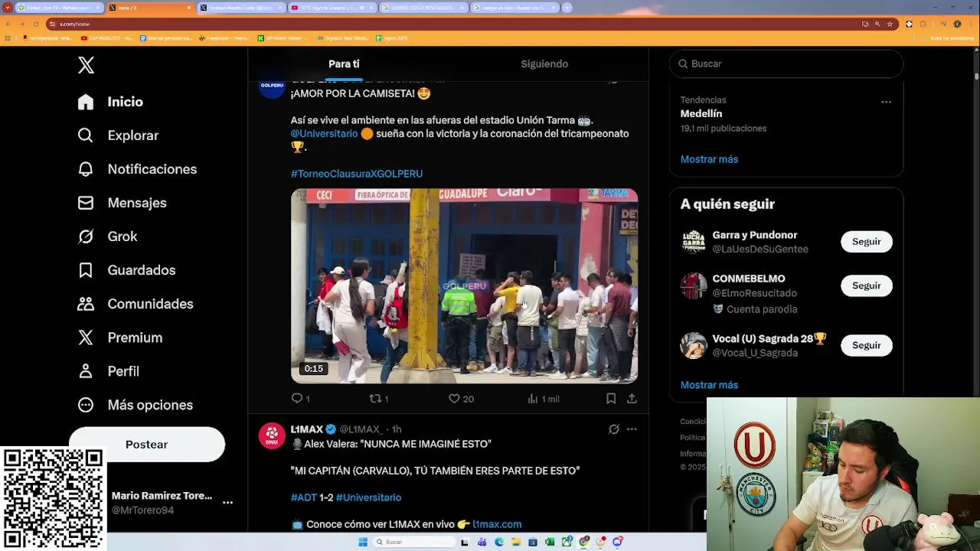Open Comunidades in the sidebar
Viewport: 980px width, 551px height.
pos(135,304)
